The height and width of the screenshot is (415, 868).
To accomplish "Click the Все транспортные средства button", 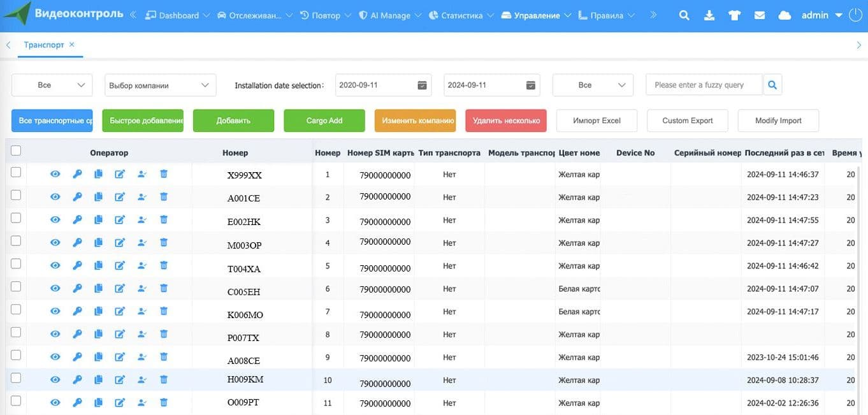I will [52, 120].
